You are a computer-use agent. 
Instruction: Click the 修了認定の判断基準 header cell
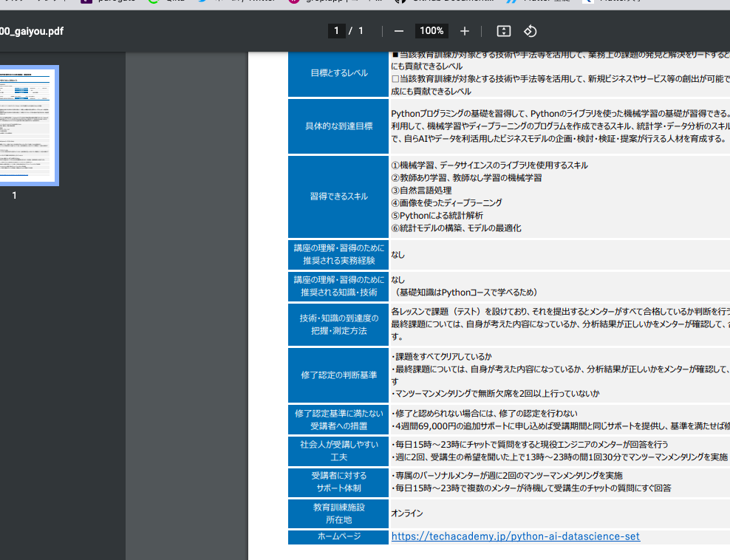click(338, 375)
